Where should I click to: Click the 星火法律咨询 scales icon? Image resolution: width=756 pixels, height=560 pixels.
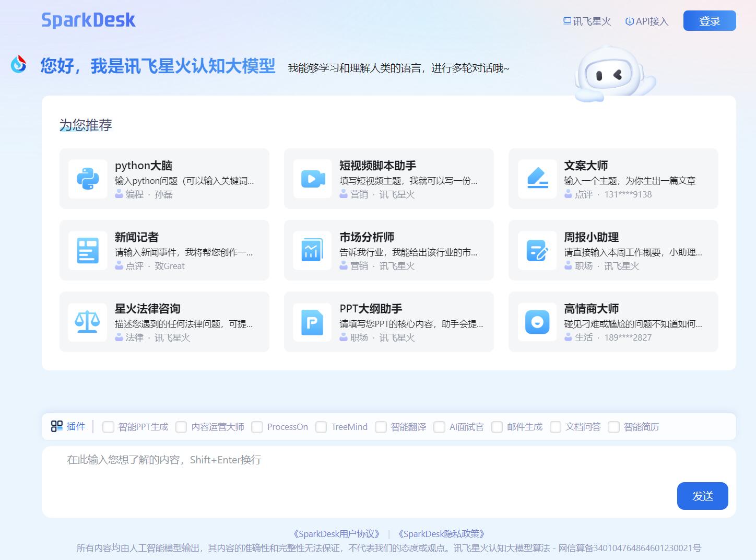click(88, 322)
